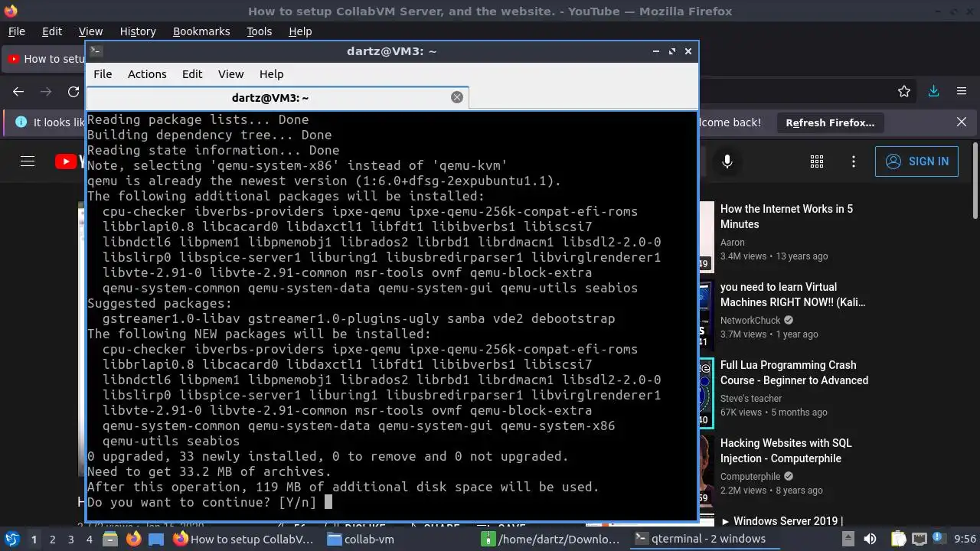Switch to workspace 2 in the panel

pyautogui.click(x=52, y=539)
